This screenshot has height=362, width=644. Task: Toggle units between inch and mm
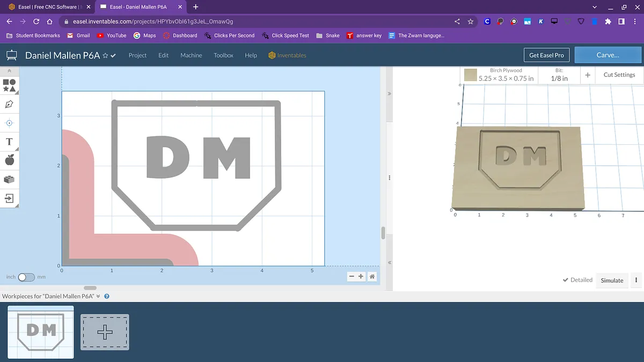(x=26, y=277)
